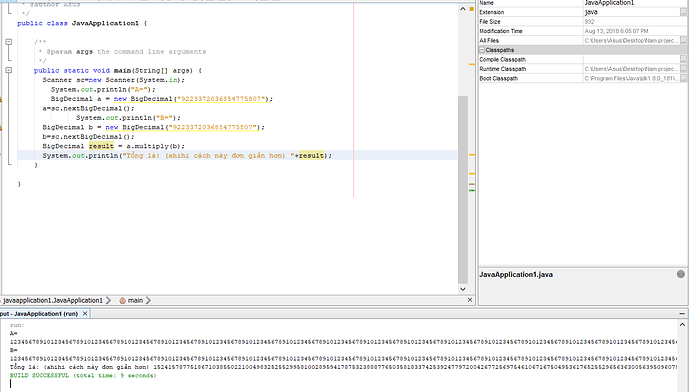The width and height of the screenshot is (690, 392).
Task: Click the editor scrollbar up arrow
Action: point(462,9)
